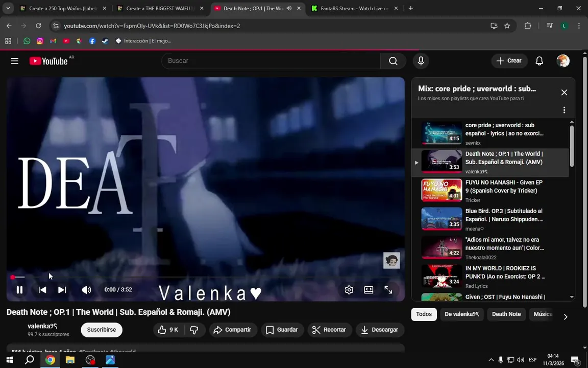The height and width of the screenshot is (368, 588).
Task: Show more filter chips with the right chevron
Action: tap(566, 316)
